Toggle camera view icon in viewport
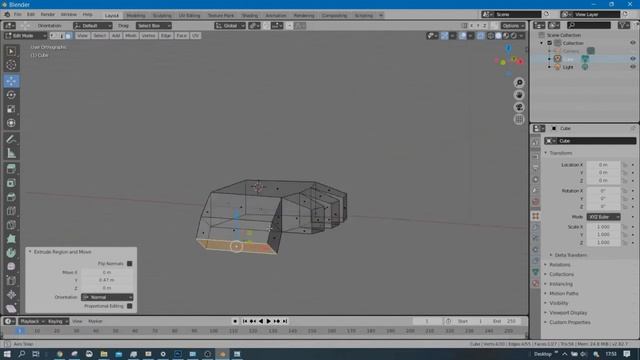This screenshot has height=360, width=640. [519, 107]
